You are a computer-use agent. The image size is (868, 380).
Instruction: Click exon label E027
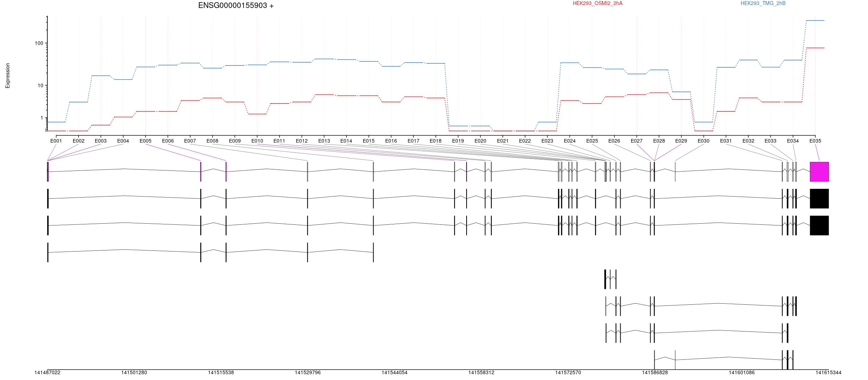click(x=637, y=141)
